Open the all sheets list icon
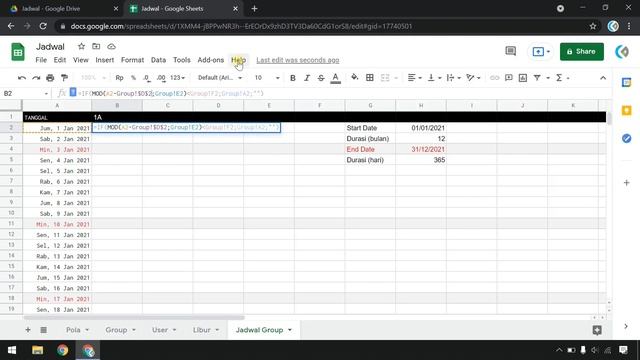640x360 pixels. point(43,330)
